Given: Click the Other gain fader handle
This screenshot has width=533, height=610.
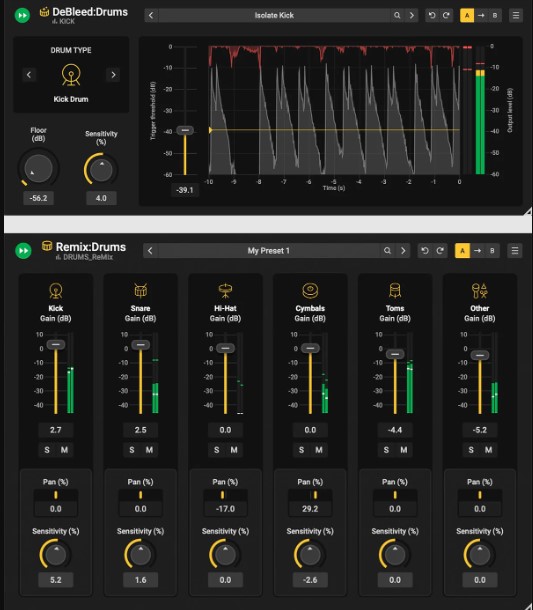Looking at the screenshot, I should coord(480,355).
